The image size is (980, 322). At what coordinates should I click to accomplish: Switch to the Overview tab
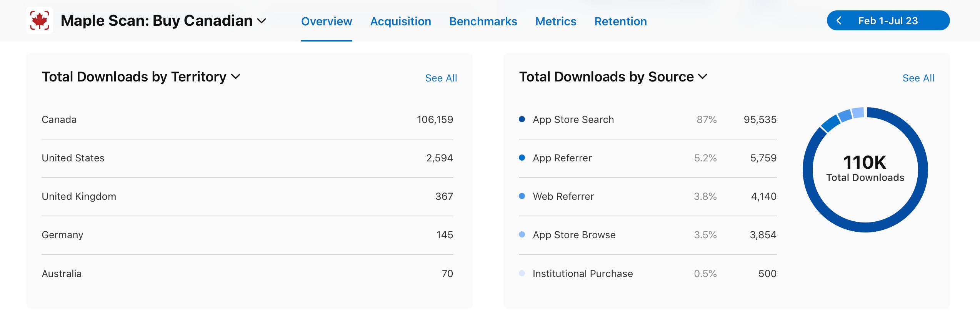pyautogui.click(x=327, y=22)
